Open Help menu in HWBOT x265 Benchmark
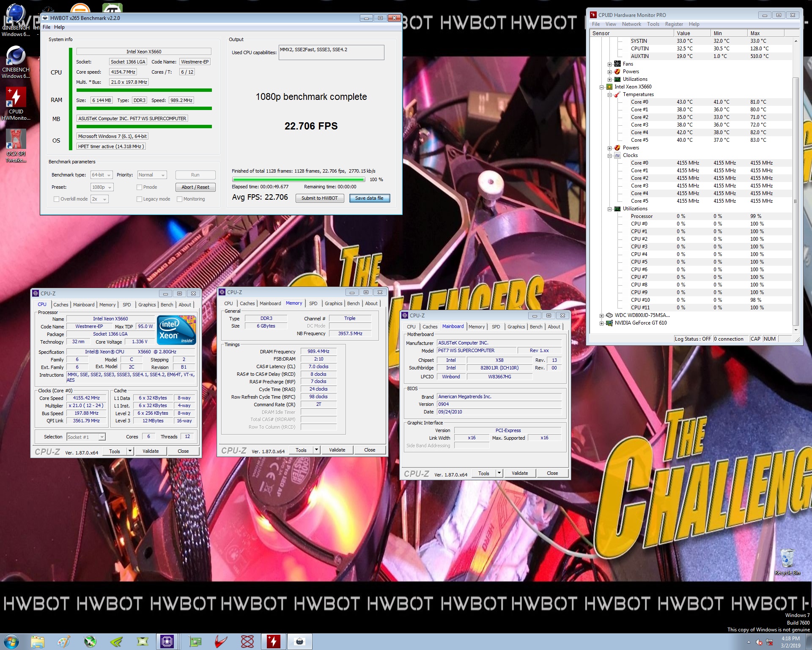Image resolution: width=812 pixels, height=650 pixels. tap(59, 27)
